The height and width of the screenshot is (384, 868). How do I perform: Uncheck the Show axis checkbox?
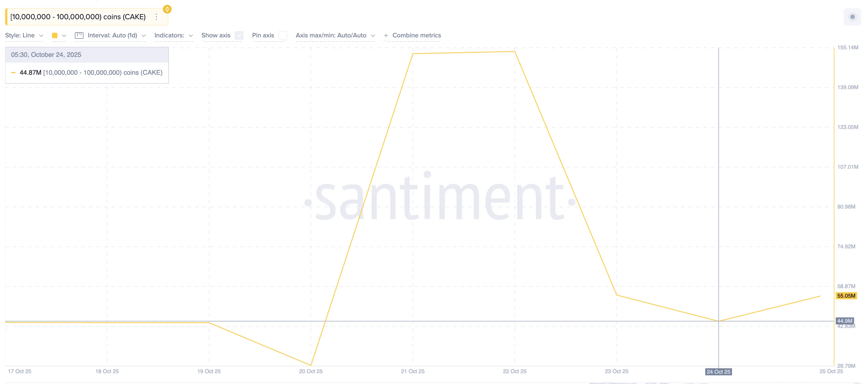[x=239, y=35]
